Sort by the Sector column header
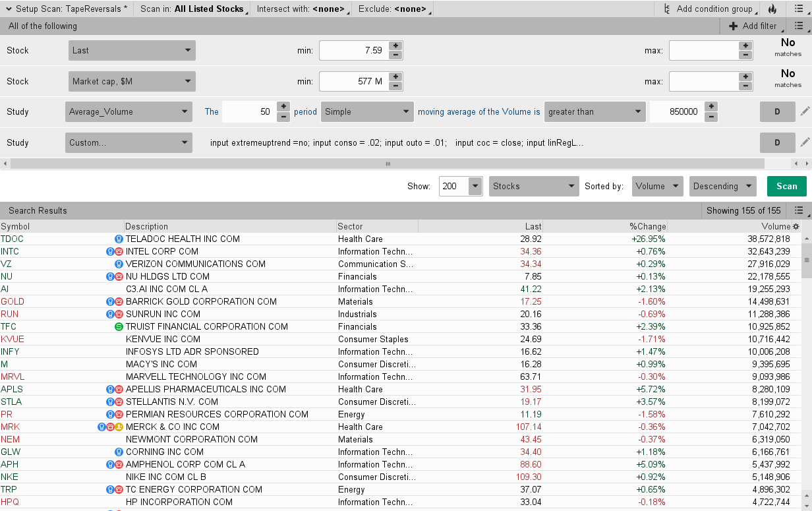 click(377, 226)
